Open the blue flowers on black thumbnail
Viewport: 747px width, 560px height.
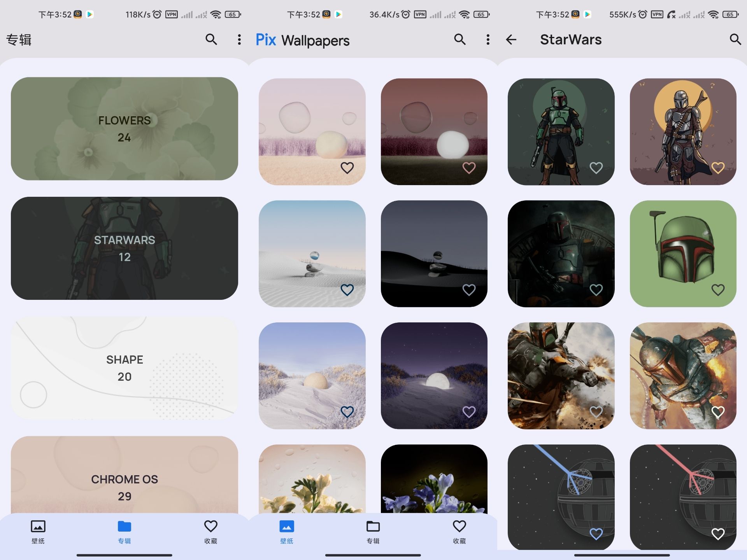pyautogui.click(x=434, y=479)
